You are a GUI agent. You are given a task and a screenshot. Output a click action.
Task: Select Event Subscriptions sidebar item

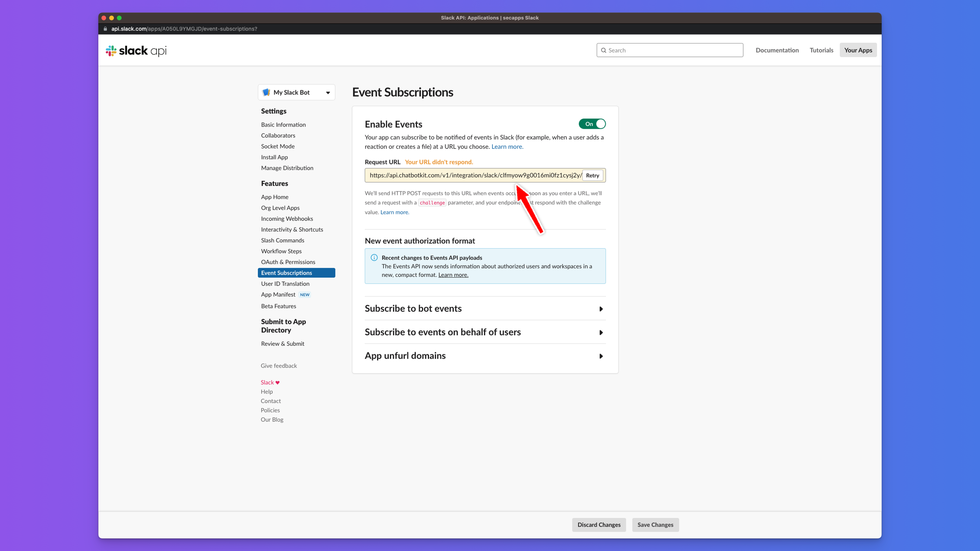(x=296, y=273)
